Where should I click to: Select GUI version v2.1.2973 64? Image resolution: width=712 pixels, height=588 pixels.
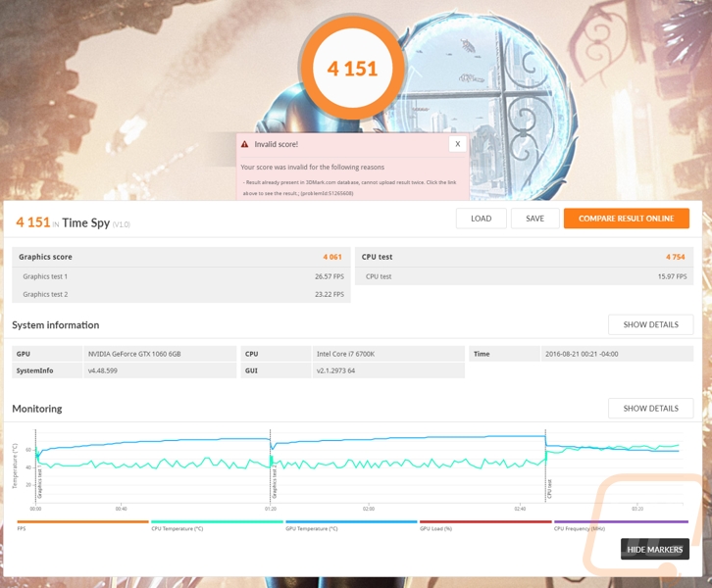click(x=335, y=370)
